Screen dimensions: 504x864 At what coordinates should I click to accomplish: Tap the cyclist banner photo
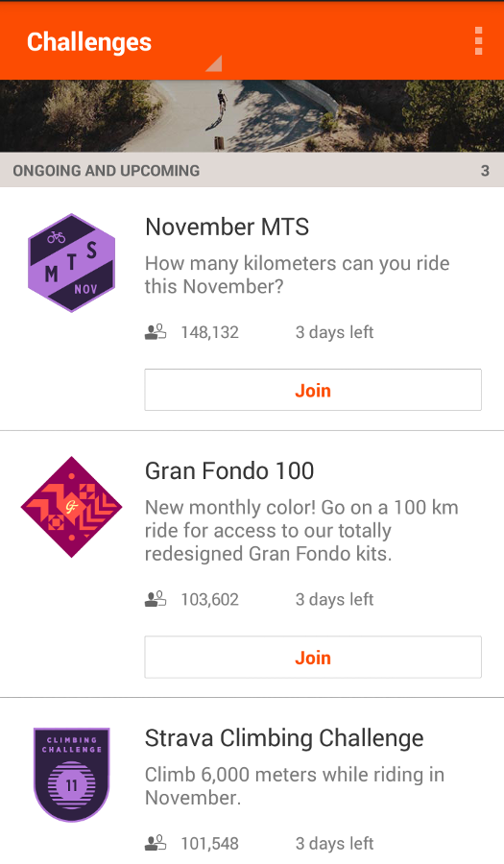pos(252,116)
